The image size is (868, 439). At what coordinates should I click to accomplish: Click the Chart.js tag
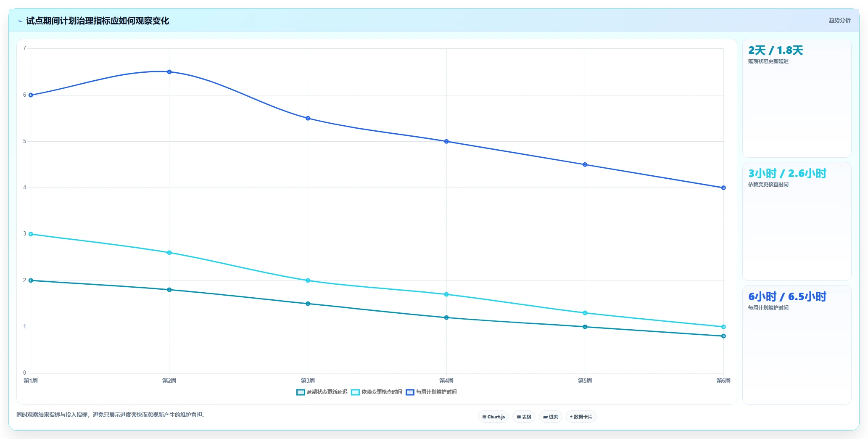(493, 417)
